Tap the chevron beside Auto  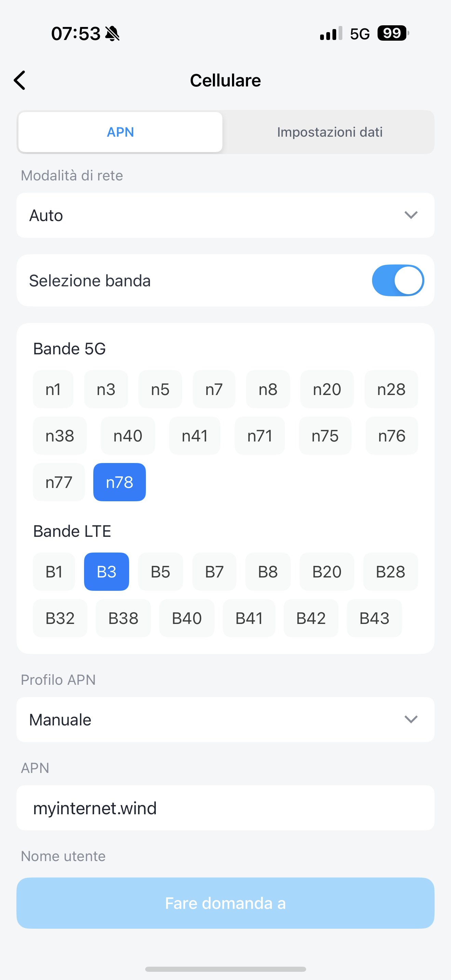coord(411,215)
